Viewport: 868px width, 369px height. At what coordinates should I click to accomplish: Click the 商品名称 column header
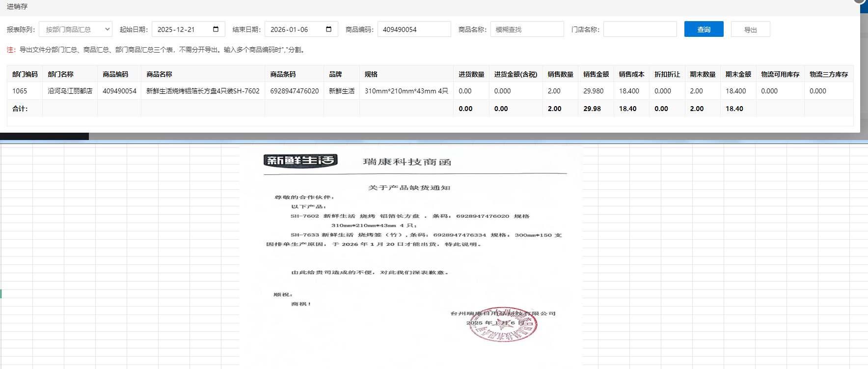[x=160, y=74]
